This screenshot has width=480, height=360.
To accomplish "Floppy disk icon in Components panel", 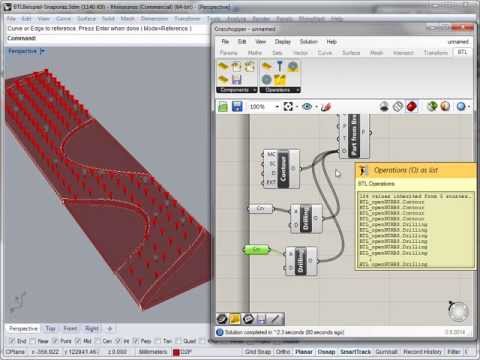I will click(236, 80).
